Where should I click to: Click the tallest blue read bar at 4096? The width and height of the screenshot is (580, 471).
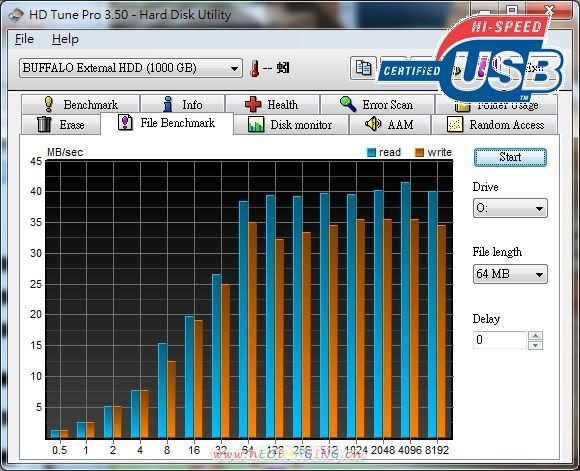point(405,310)
